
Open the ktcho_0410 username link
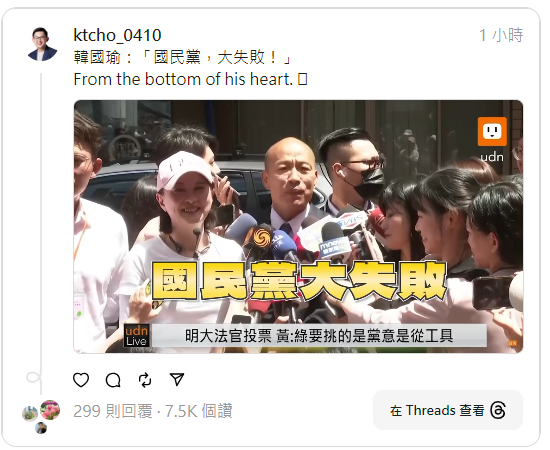click(117, 35)
